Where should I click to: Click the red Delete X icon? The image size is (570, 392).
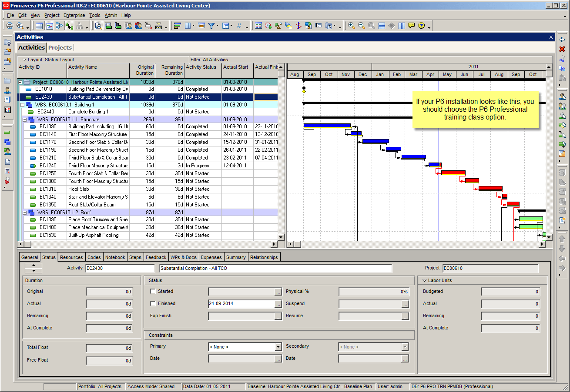click(x=562, y=49)
